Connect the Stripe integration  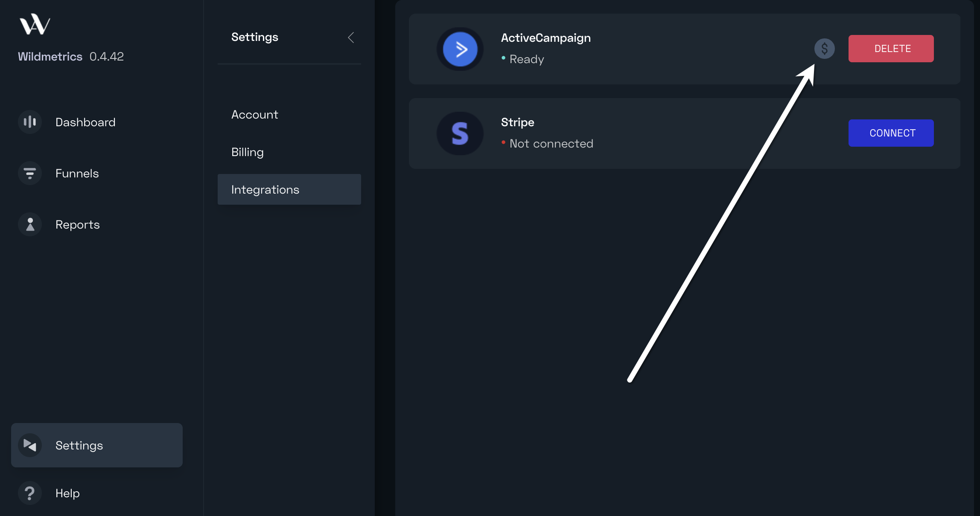[x=891, y=133]
